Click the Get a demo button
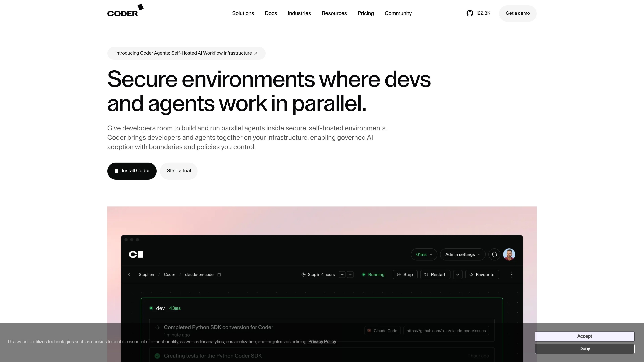The image size is (644, 362). tap(518, 13)
